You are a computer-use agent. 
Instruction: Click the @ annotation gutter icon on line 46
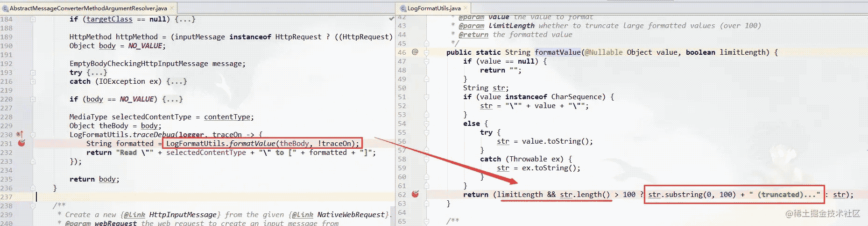point(415,52)
